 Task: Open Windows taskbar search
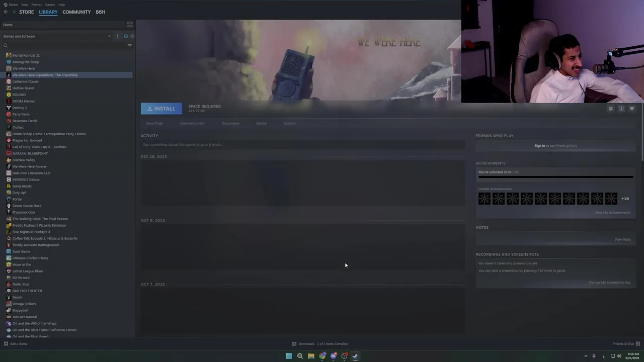tap(300, 356)
